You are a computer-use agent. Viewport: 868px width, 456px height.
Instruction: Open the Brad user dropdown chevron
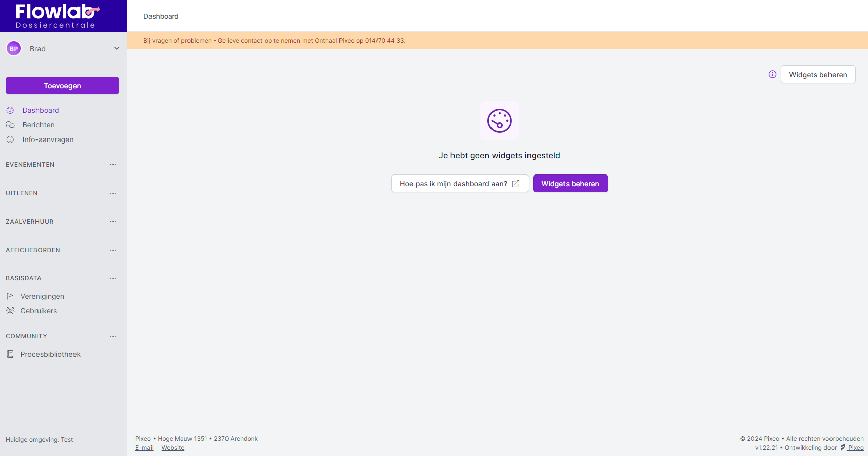coord(117,49)
